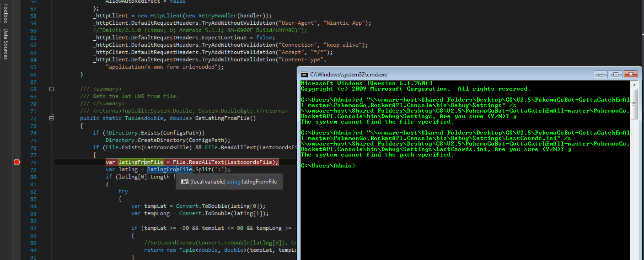The height and width of the screenshot is (260, 644).
Task: Click the commented Dalvik user-agent line
Action: point(200,30)
